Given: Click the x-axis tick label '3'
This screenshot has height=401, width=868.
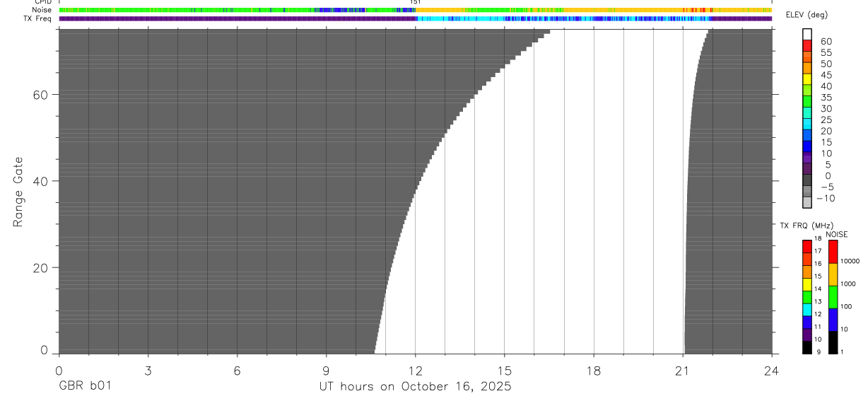Looking at the screenshot, I should (x=148, y=370).
